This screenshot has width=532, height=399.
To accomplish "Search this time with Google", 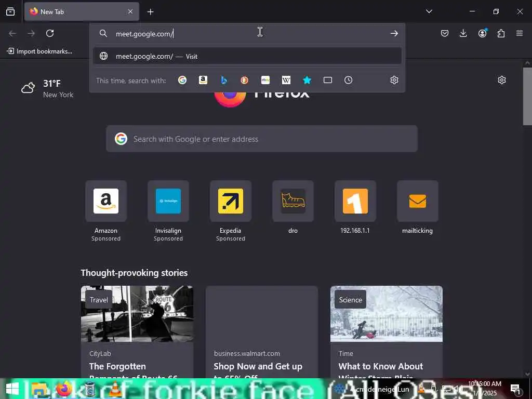I will pos(182,80).
